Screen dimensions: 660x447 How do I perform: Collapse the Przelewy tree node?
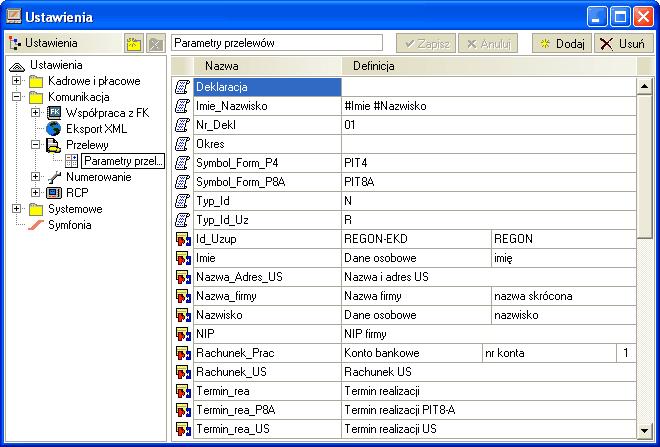pyautogui.click(x=35, y=145)
